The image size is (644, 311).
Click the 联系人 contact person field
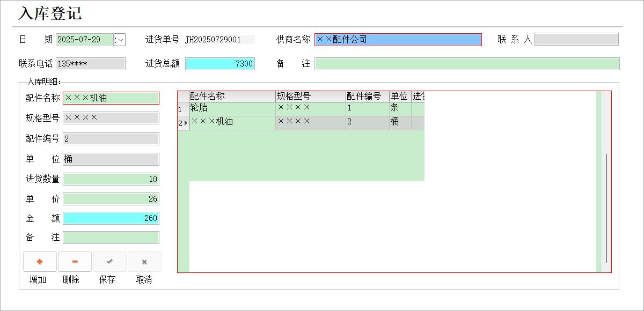click(576, 39)
